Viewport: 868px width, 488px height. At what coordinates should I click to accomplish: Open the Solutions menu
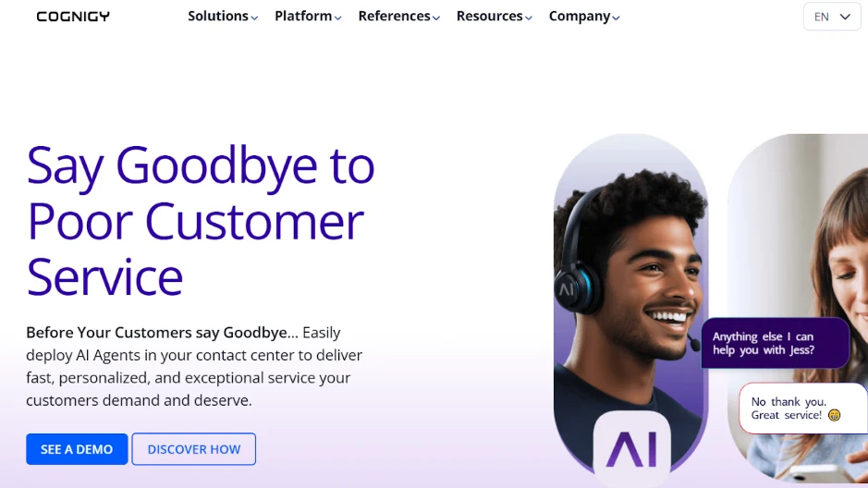pos(218,16)
